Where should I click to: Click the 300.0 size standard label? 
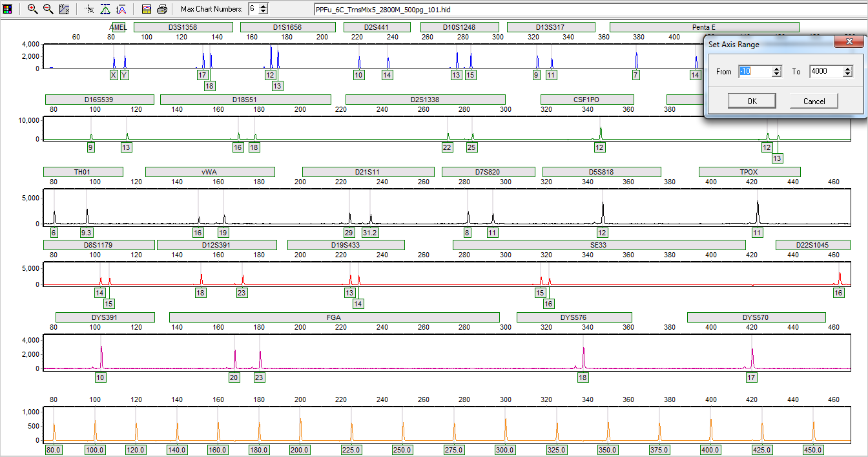pyautogui.click(x=504, y=450)
